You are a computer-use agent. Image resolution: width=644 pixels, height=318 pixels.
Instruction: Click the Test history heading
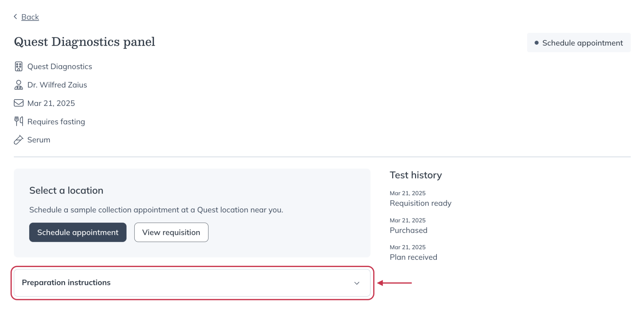pyautogui.click(x=415, y=175)
